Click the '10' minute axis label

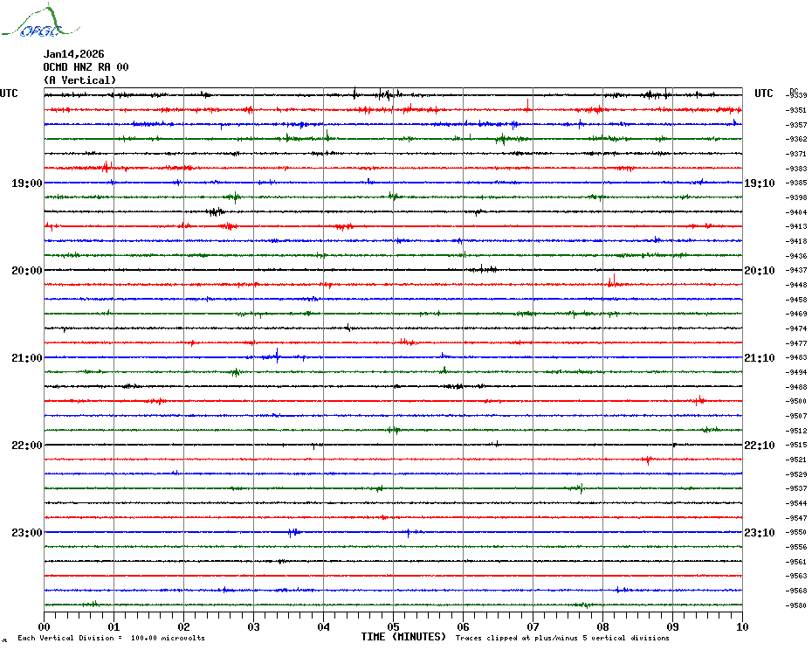[742, 626]
